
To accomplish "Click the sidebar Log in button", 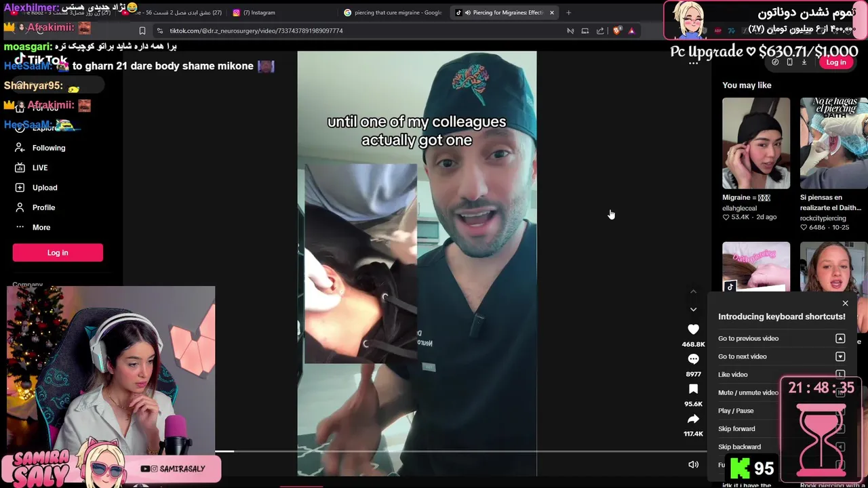I will [58, 253].
